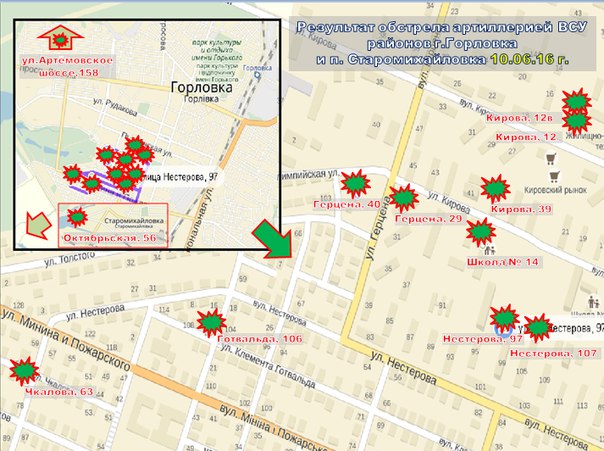Click the ул. Клемента Готвальда street label
Image resolution: width=604 pixels, height=451 pixels.
pos(268,366)
